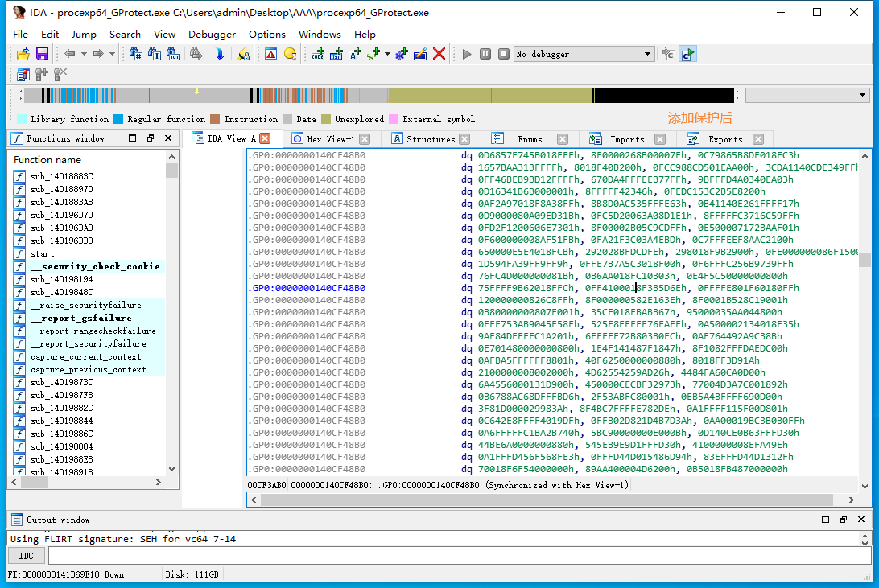Click the add-watch plus toolbar icon
The image size is (879, 588).
point(42,75)
